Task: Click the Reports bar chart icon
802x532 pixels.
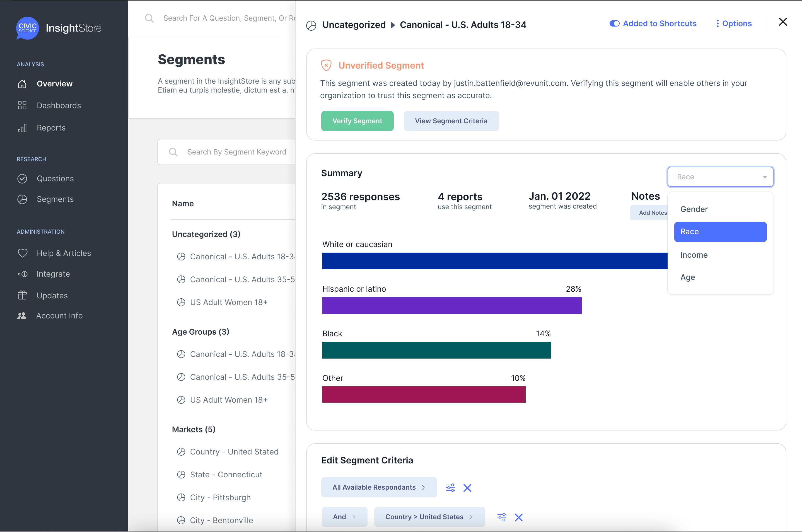Action: [x=22, y=128]
